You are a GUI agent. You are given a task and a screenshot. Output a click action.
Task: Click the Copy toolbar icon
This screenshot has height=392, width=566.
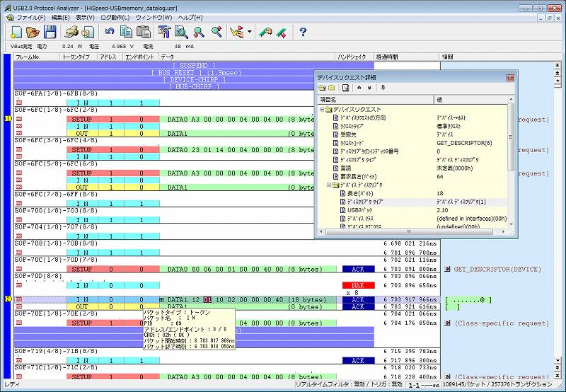(x=126, y=32)
